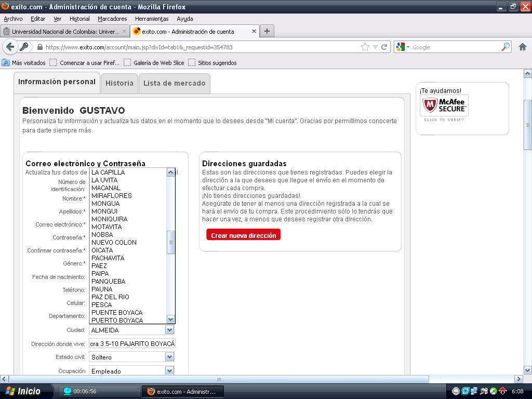Open the Marcadores menu
The image size is (532, 399).
click(112, 19)
